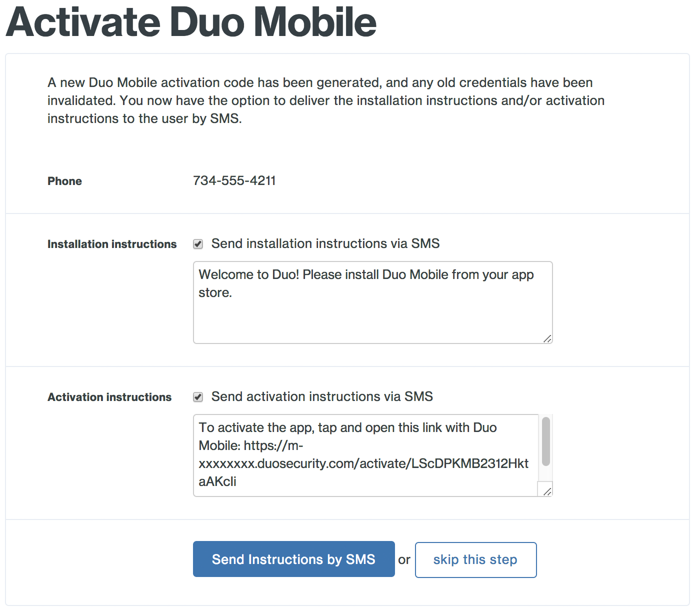The image size is (700, 614).
Task: Click the 'Activate Duo Mobile' page heading
Action: (x=191, y=22)
